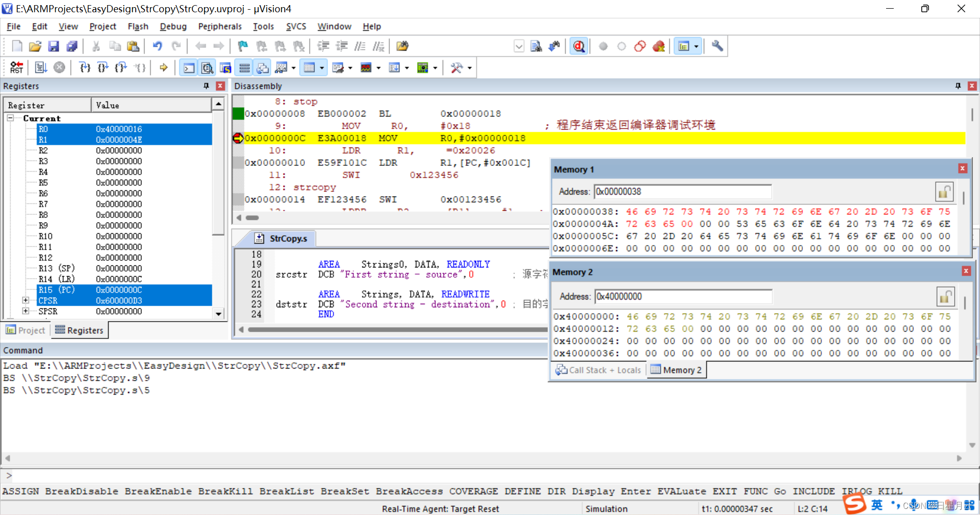
Task: Click the disassembly horizontal scrollbar thumb
Action: (252, 217)
